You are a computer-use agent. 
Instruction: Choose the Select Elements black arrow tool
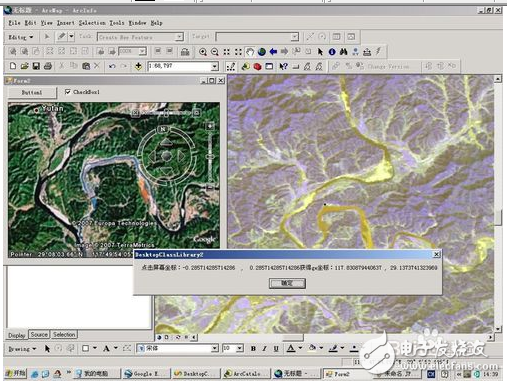pyautogui.click(x=320, y=52)
